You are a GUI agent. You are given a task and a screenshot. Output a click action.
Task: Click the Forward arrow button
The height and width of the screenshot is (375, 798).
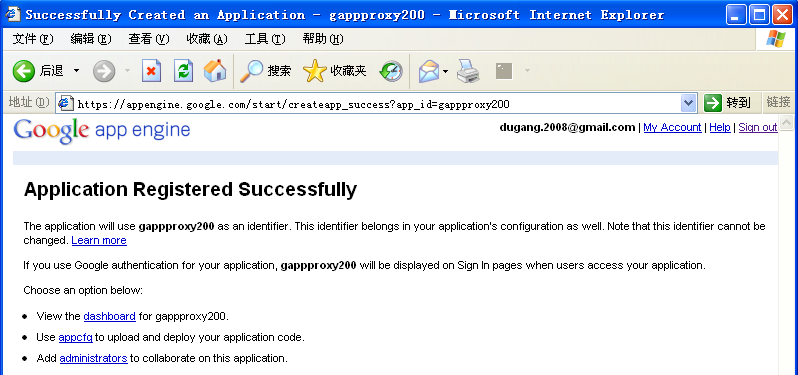point(104,71)
